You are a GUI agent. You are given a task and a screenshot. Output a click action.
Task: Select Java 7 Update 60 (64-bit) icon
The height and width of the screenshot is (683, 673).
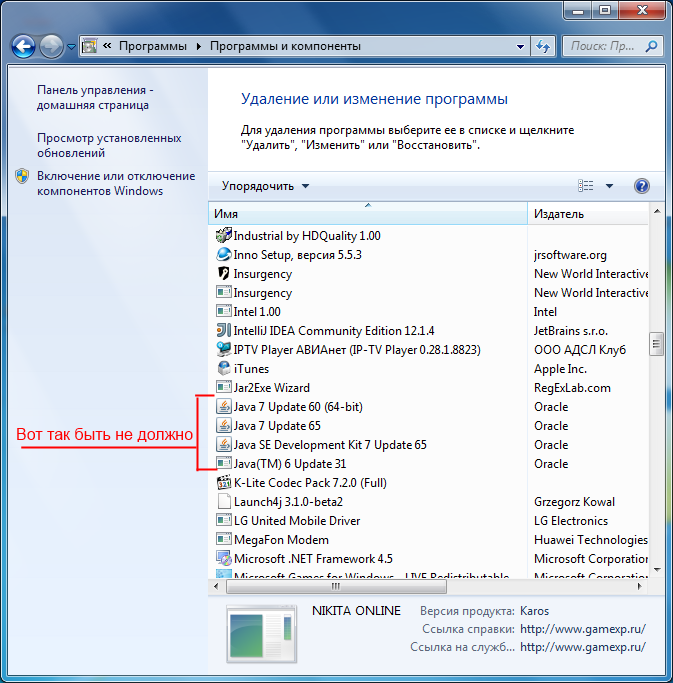223,406
